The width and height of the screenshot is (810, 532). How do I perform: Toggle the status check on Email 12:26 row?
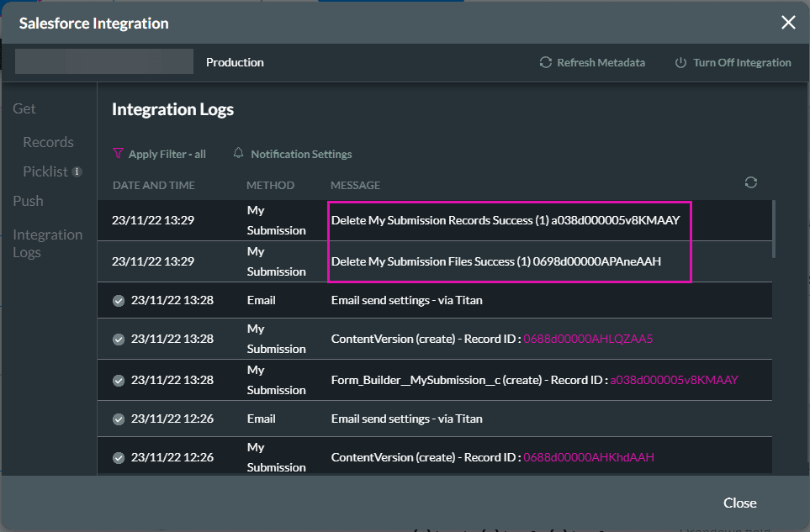(119, 419)
